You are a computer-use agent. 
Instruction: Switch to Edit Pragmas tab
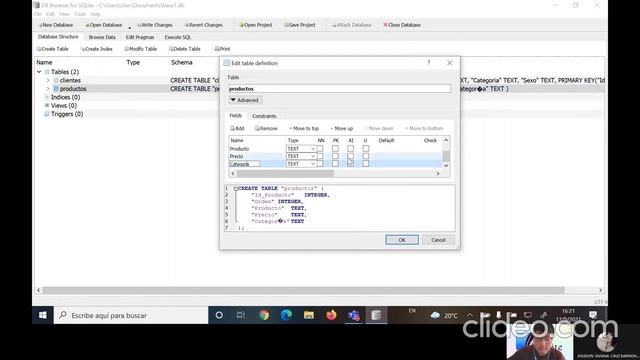tap(140, 37)
